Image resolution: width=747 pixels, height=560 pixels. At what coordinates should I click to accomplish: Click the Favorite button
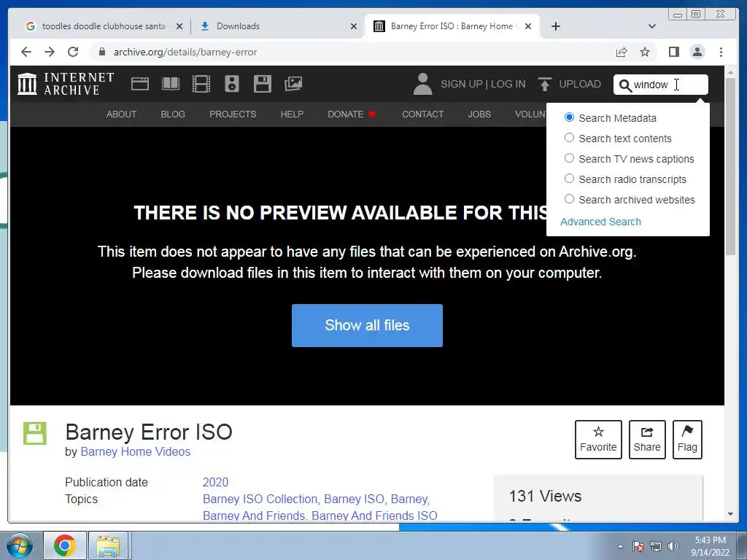[598, 440]
